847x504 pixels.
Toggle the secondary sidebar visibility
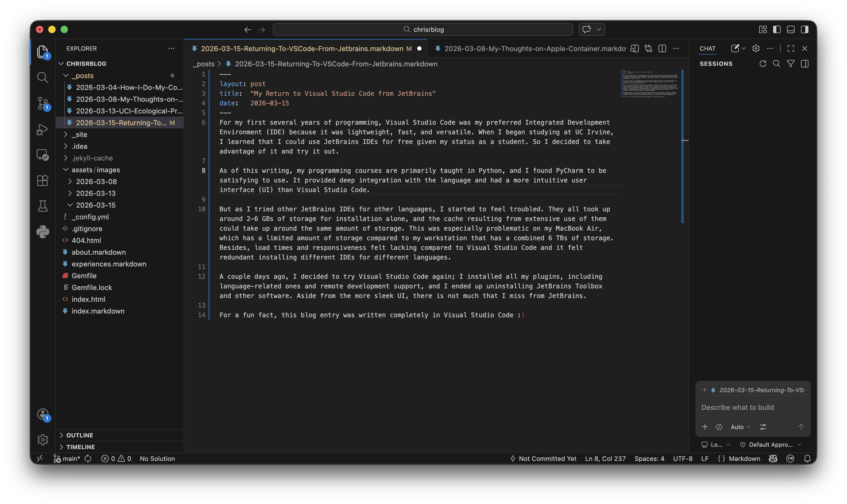point(804,29)
